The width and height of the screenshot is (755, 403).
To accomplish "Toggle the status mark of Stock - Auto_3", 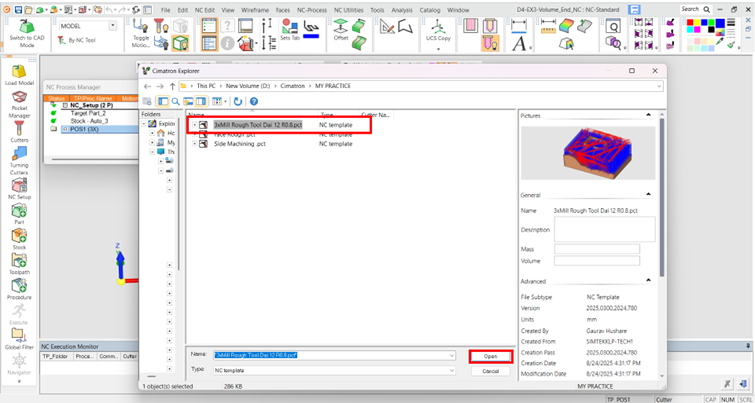I will 54,121.
